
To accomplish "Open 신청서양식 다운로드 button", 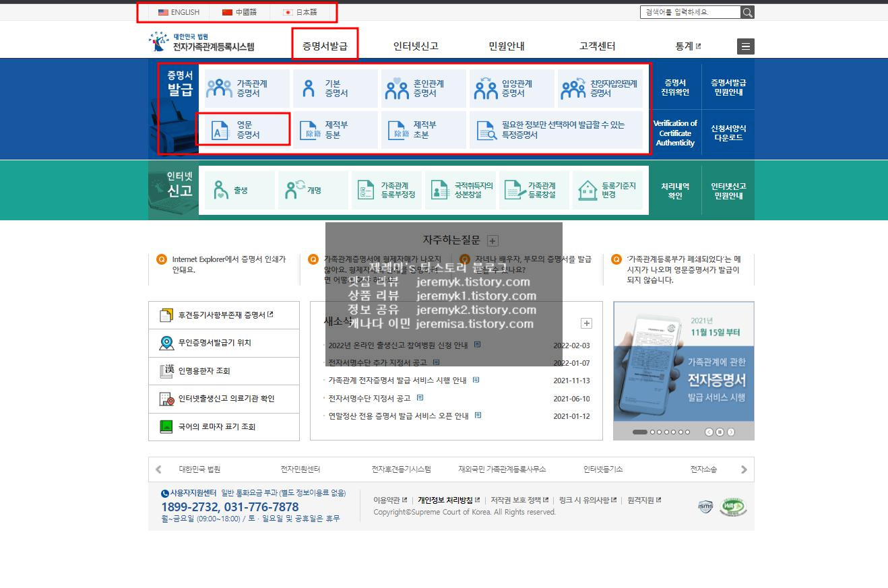I will click(x=728, y=133).
